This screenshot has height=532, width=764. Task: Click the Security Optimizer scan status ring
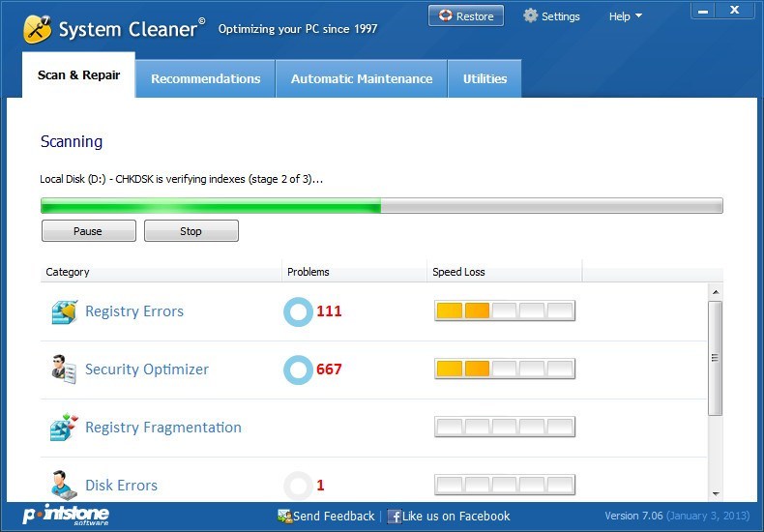[x=298, y=369]
